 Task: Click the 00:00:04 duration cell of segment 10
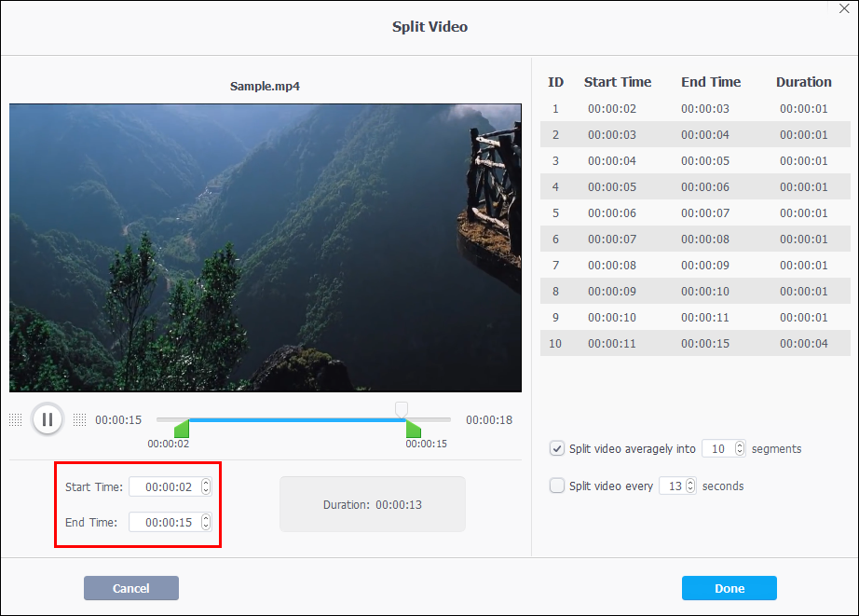(804, 344)
